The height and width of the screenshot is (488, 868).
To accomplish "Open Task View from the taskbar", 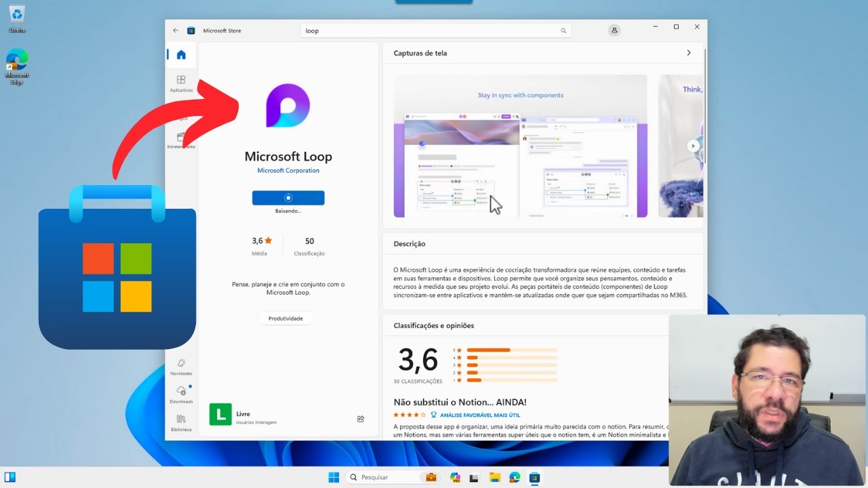I will point(474,477).
